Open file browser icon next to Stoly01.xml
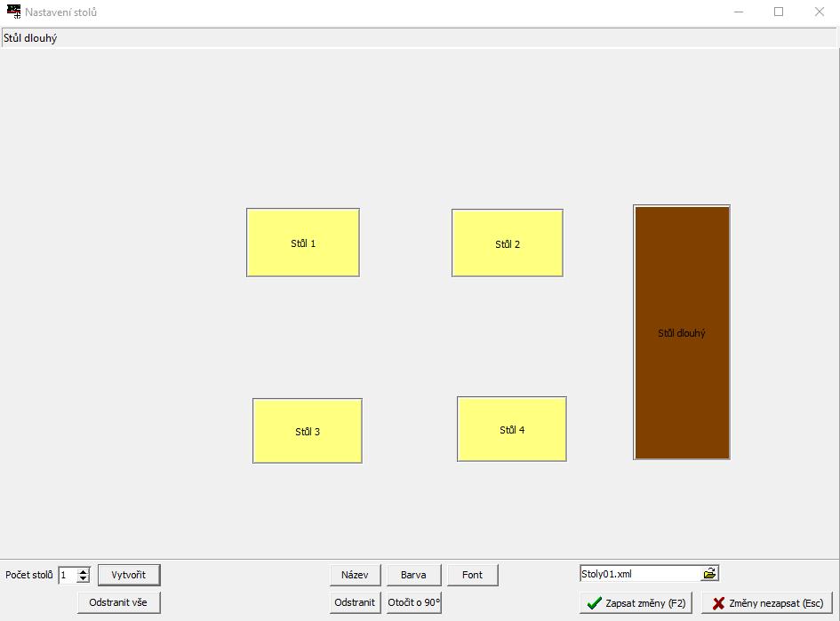The width and height of the screenshot is (840, 621). (x=709, y=573)
